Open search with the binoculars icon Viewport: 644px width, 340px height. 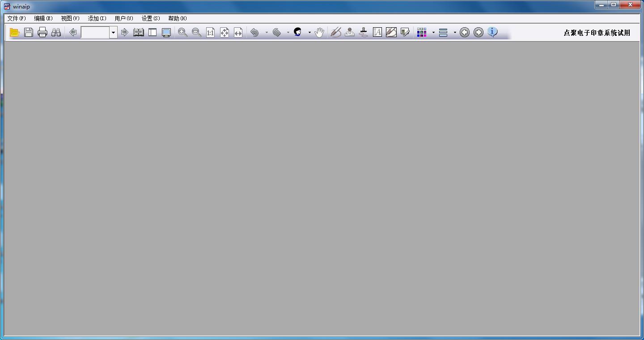(56, 32)
